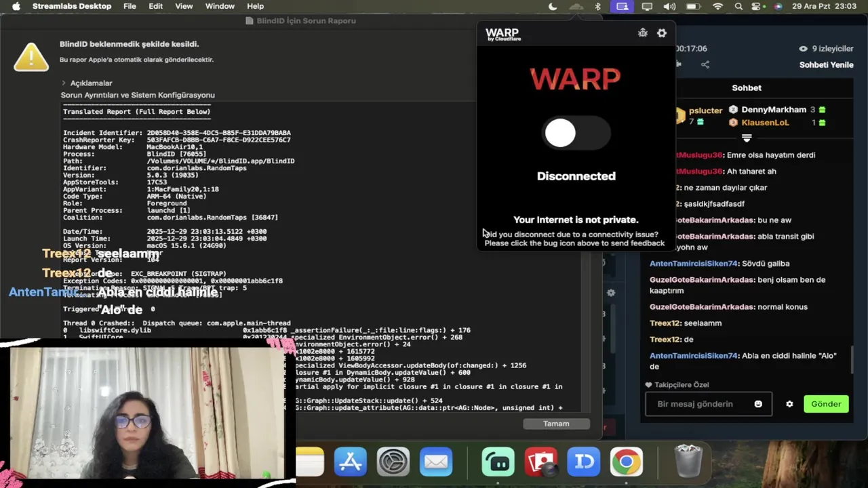Click the battery status icon
This screenshot has height=488, width=868.
pyautogui.click(x=693, y=7)
